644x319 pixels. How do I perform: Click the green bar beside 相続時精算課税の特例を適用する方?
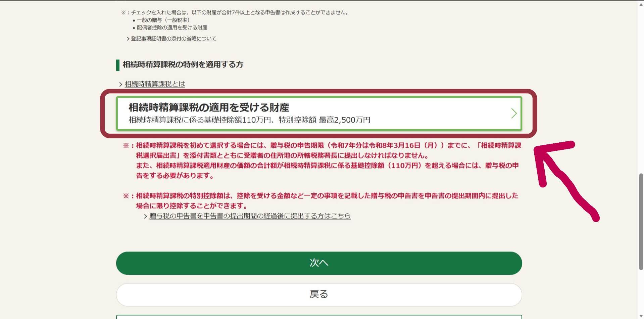(x=118, y=64)
